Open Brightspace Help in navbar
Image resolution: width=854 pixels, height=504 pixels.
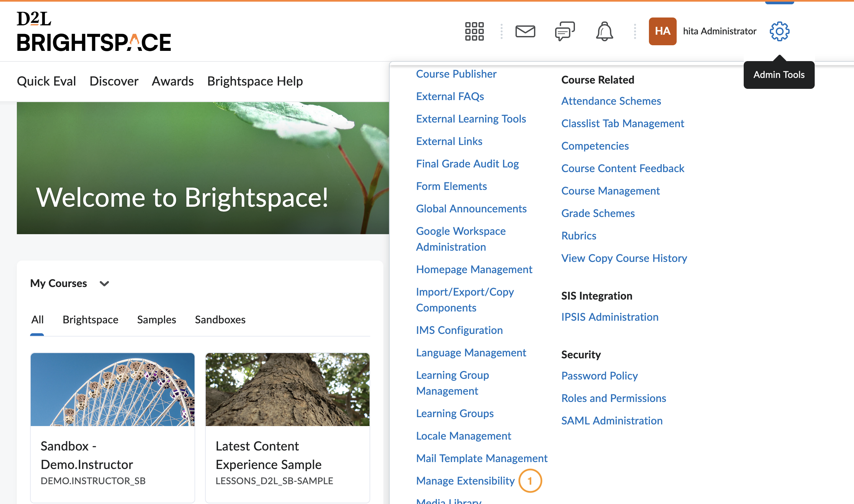pyautogui.click(x=255, y=81)
